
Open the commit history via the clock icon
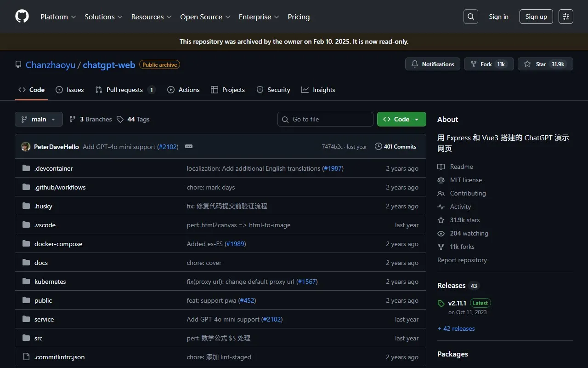click(x=379, y=146)
